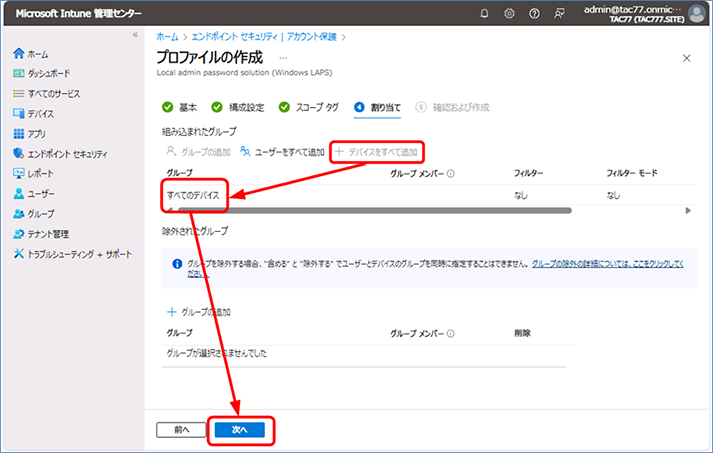
Task: Click the horizontal scrollbar thumb
Action: 375,210
